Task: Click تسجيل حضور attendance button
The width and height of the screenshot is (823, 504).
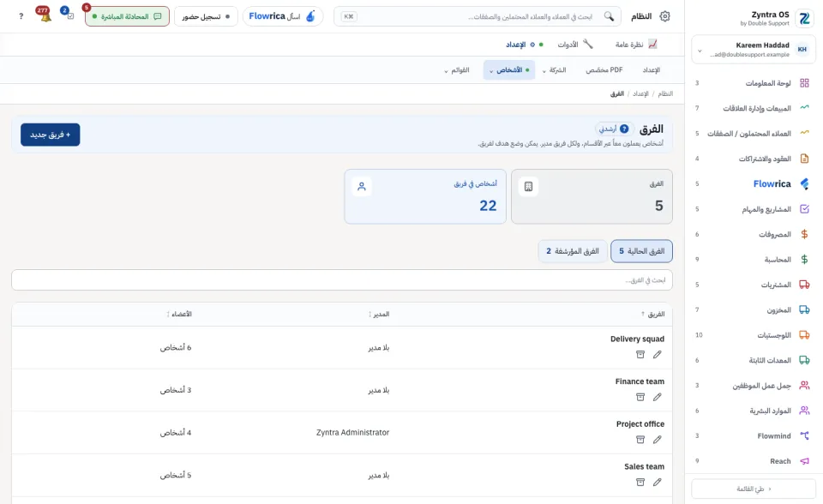Action: [x=206, y=16]
